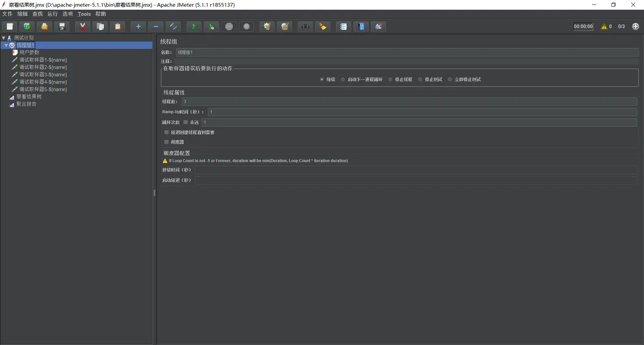Choose the 停止测试 radio button
Screen dimensions: 644x345
coord(420,79)
